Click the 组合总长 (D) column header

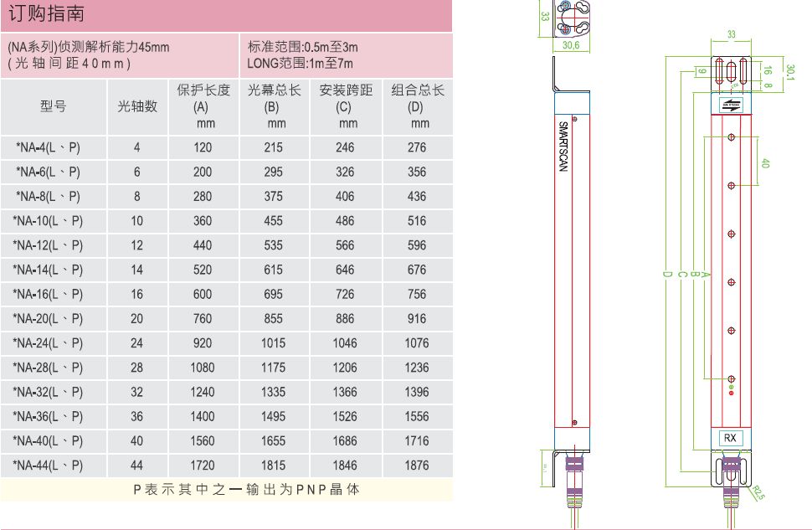pos(417,106)
